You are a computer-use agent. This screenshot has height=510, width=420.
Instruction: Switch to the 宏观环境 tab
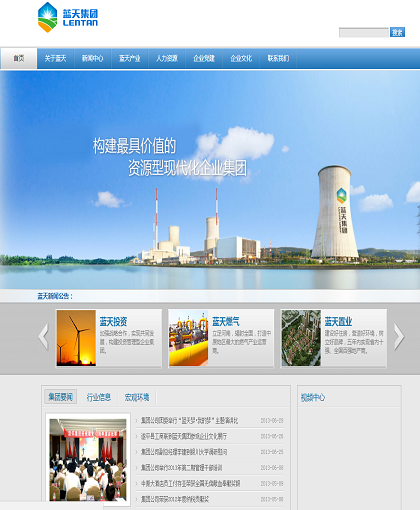click(x=137, y=397)
